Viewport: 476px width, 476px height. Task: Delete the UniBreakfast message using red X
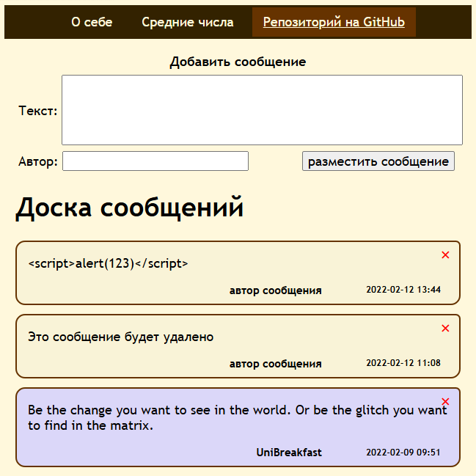pyautogui.click(x=445, y=402)
